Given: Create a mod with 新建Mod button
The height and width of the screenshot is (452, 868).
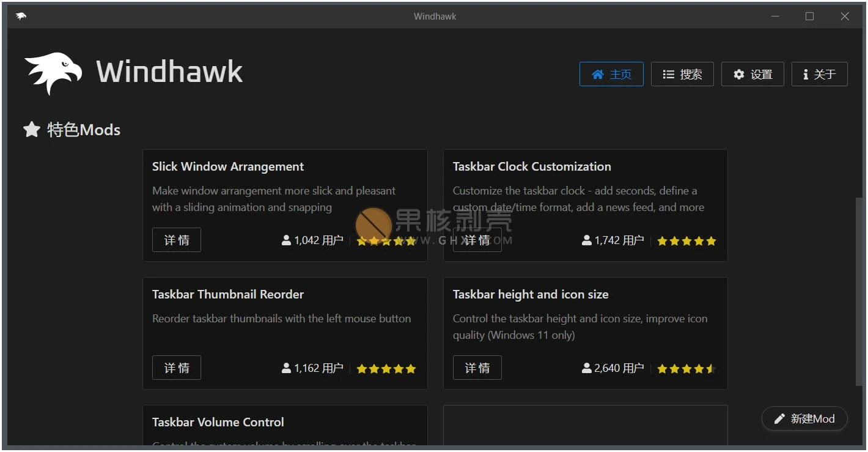Looking at the screenshot, I should tap(804, 419).
